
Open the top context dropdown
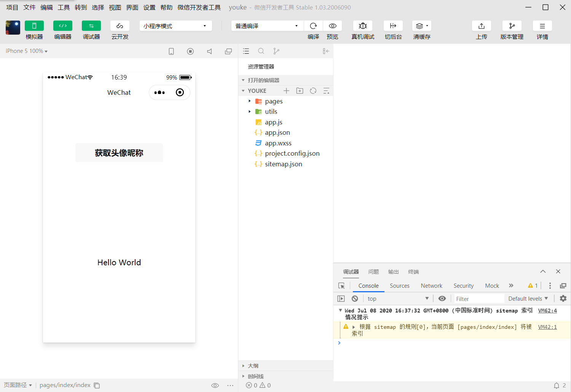(x=398, y=299)
